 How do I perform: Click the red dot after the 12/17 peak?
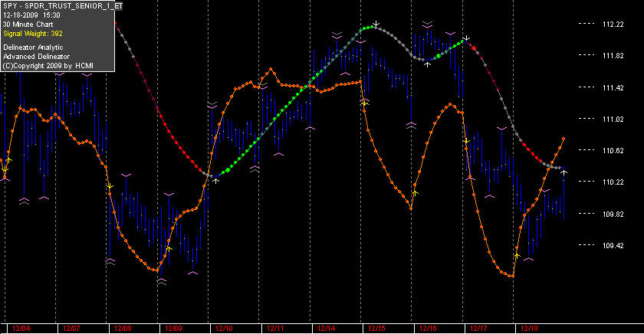[474, 48]
